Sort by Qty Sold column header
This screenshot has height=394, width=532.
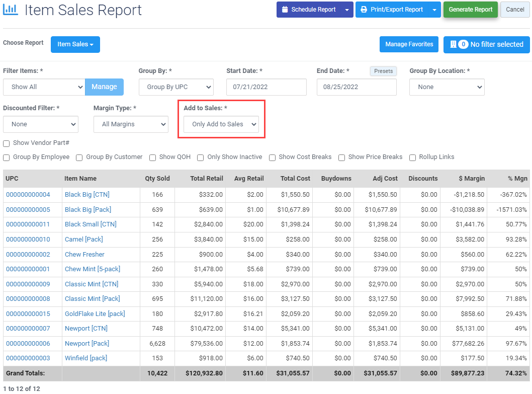click(x=157, y=179)
